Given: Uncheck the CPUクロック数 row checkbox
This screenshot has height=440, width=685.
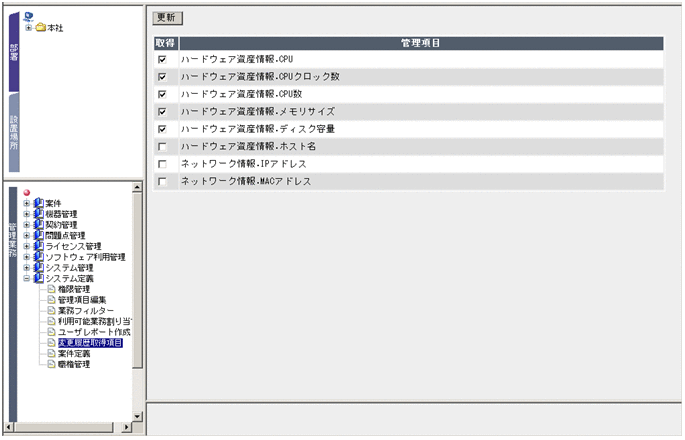Looking at the screenshot, I should click(162, 77).
